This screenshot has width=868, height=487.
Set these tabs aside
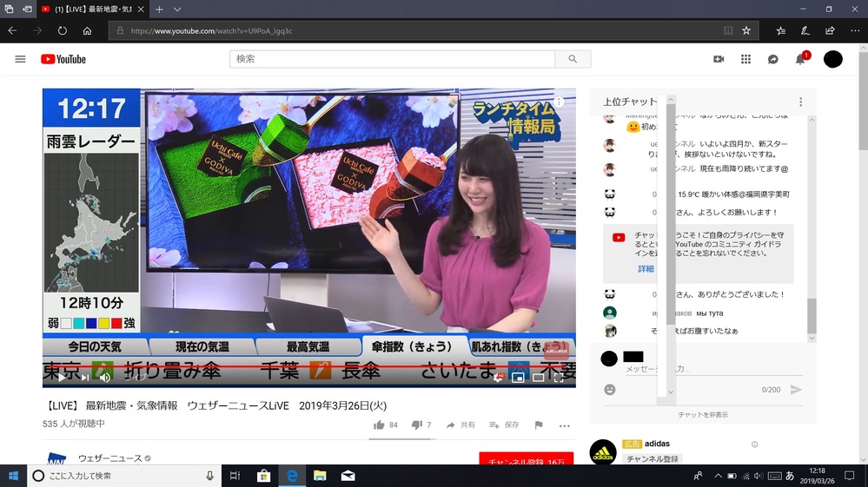pyautogui.click(x=27, y=10)
